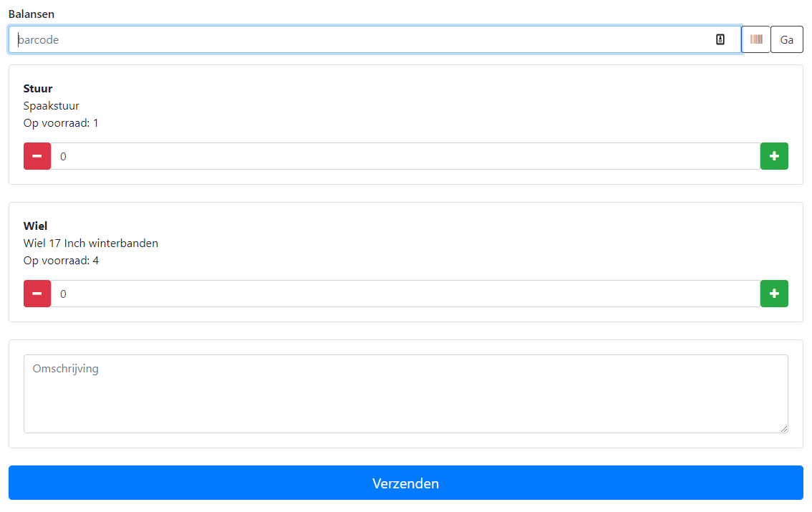Screen dimensions: 812x512
Task: Click the barcode scanner icon button
Action: point(756,39)
